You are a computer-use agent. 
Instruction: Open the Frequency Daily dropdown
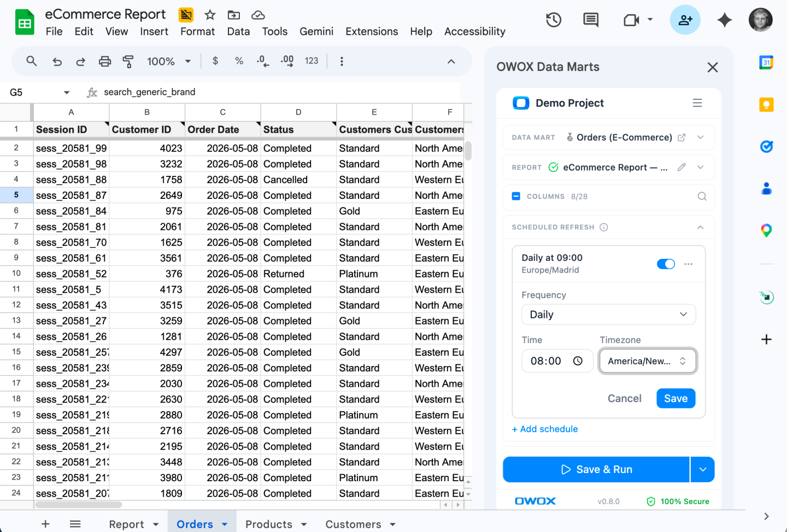609,315
